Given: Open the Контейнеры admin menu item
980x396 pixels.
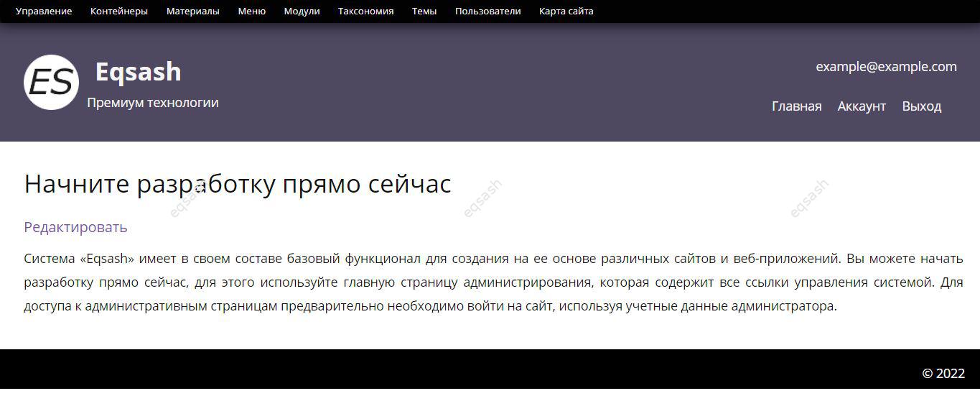Looking at the screenshot, I should tap(119, 11).
